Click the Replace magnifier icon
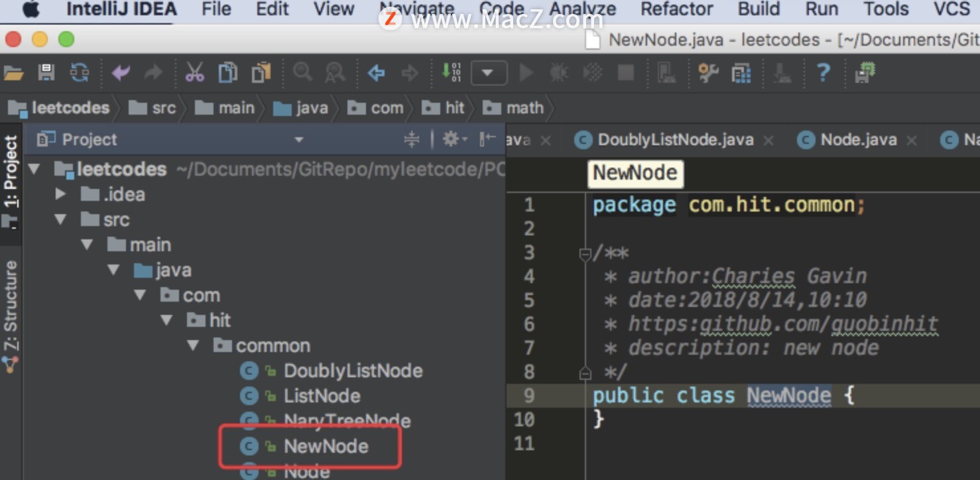 (335, 72)
